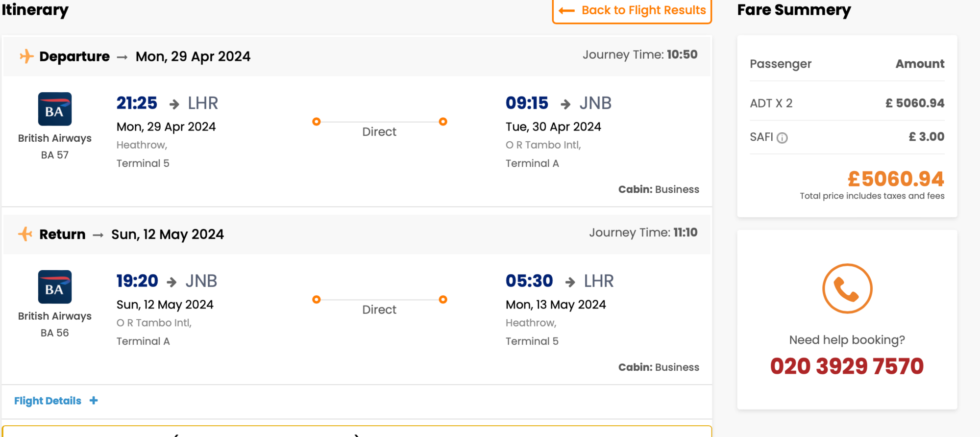Image resolution: width=980 pixels, height=437 pixels.
Task: Click the Cabin: Business label on departure flight
Action: tap(659, 189)
